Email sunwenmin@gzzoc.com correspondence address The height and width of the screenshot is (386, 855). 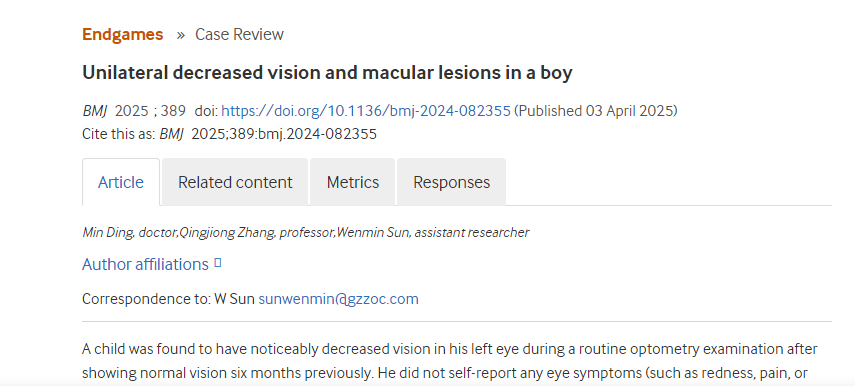339,299
